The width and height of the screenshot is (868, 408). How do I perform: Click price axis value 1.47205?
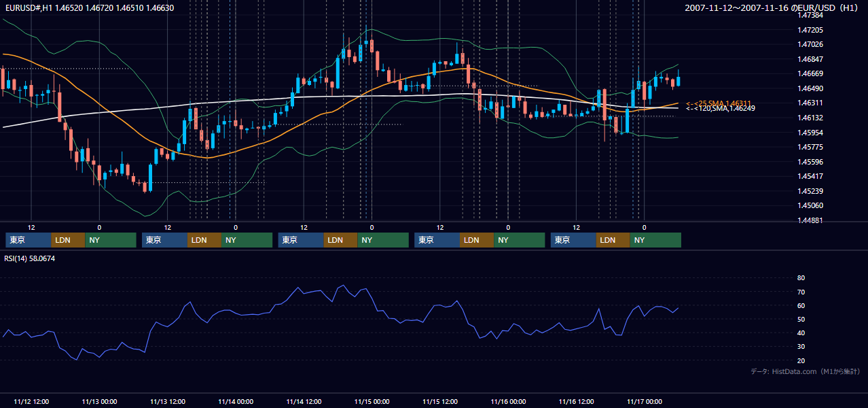[x=810, y=30]
